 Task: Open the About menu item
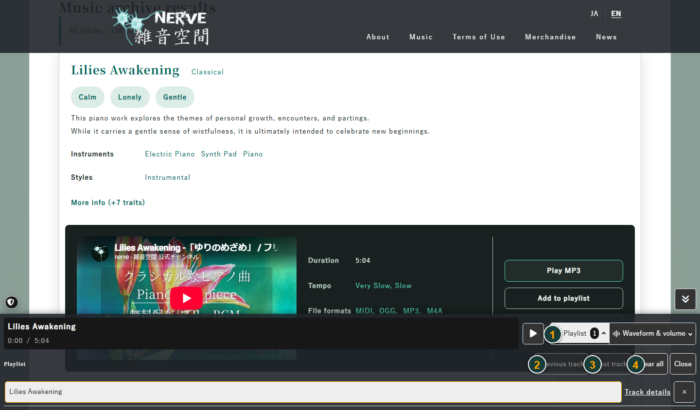(x=378, y=37)
